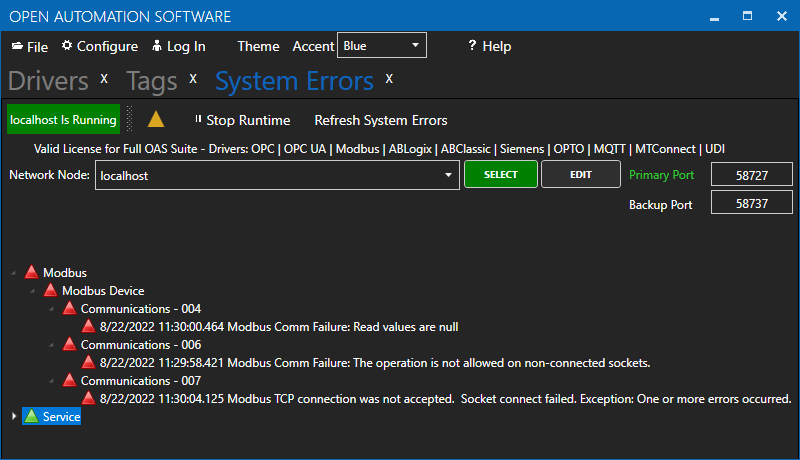This screenshot has width=800, height=460.
Task: Click the green icon beside the Service node
Action: (31, 416)
